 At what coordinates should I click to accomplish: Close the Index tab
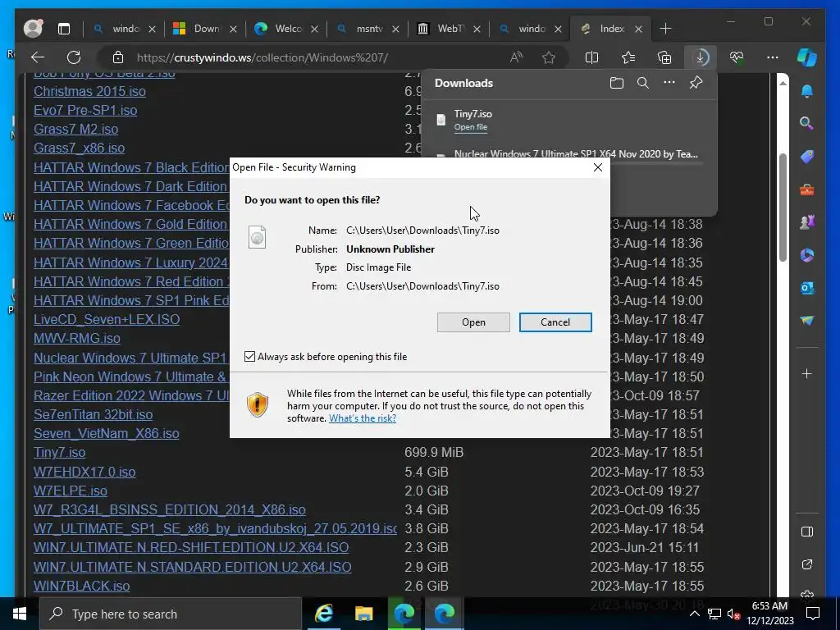point(638,29)
